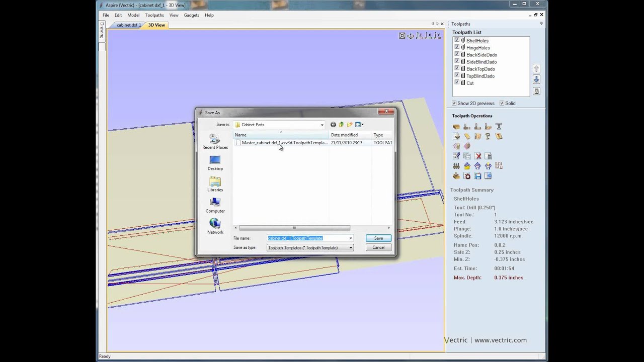Open the Toolpaths menu

(154, 15)
